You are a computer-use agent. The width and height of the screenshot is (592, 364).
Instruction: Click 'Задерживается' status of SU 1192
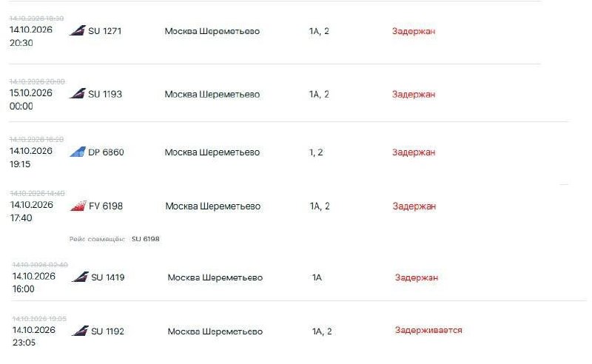(x=428, y=331)
